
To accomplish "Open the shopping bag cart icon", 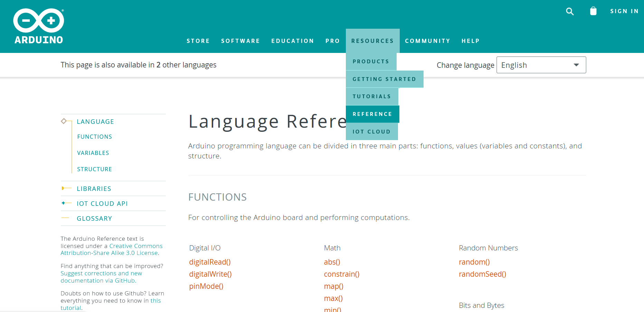I will pyautogui.click(x=593, y=11).
